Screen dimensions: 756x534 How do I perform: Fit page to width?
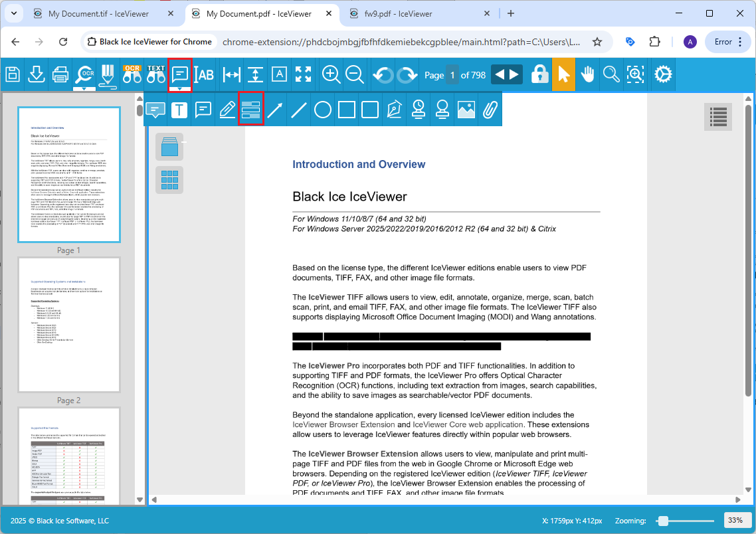tap(231, 74)
